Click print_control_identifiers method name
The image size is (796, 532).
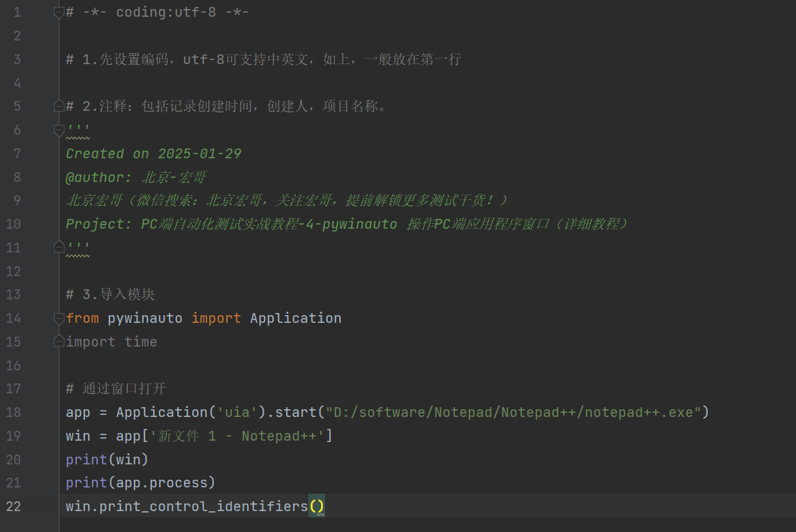coord(203,506)
